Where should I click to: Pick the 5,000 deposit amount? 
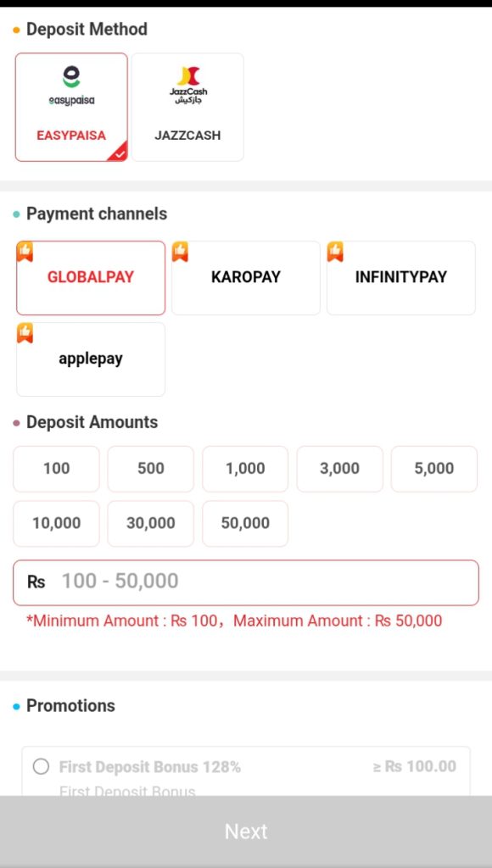click(434, 469)
